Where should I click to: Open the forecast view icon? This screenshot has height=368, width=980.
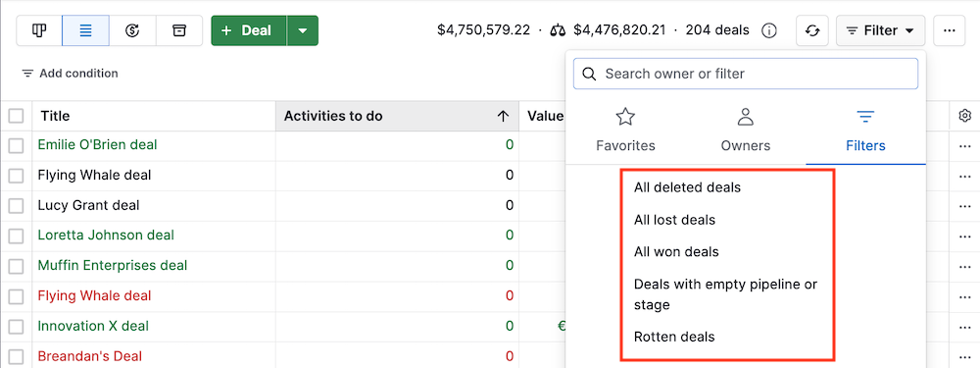(x=132, y=30)
